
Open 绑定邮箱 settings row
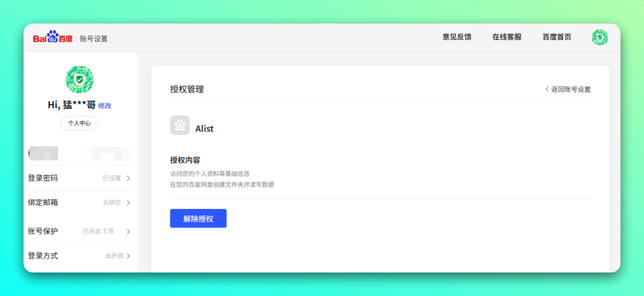click(80, 203)
